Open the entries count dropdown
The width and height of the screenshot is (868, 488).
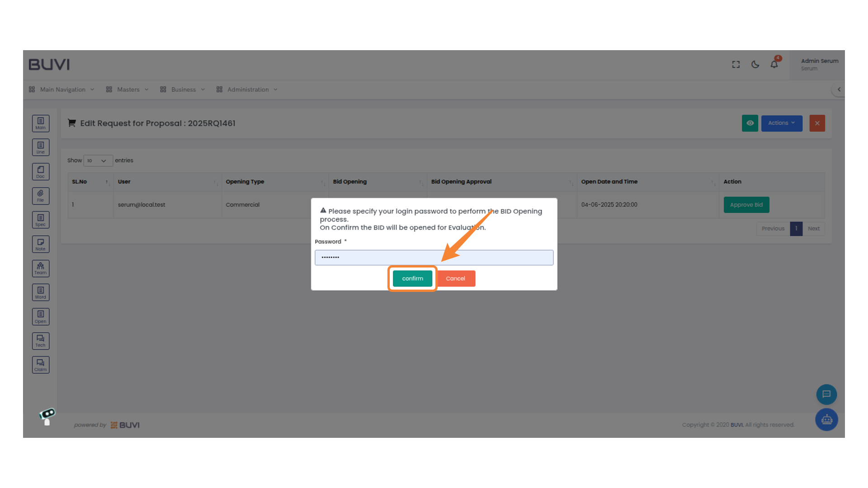[x=98, y=160]
